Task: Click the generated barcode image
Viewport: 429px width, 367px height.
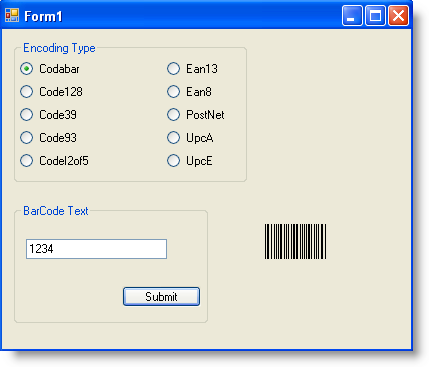Action: (296, 242)
